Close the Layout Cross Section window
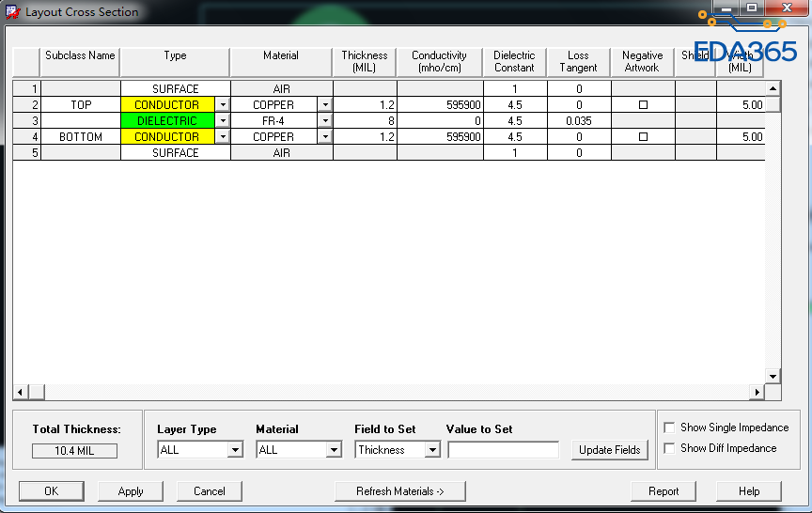Image resolution: width=812 pixels, height=513 pixels. tap(787, 8)
